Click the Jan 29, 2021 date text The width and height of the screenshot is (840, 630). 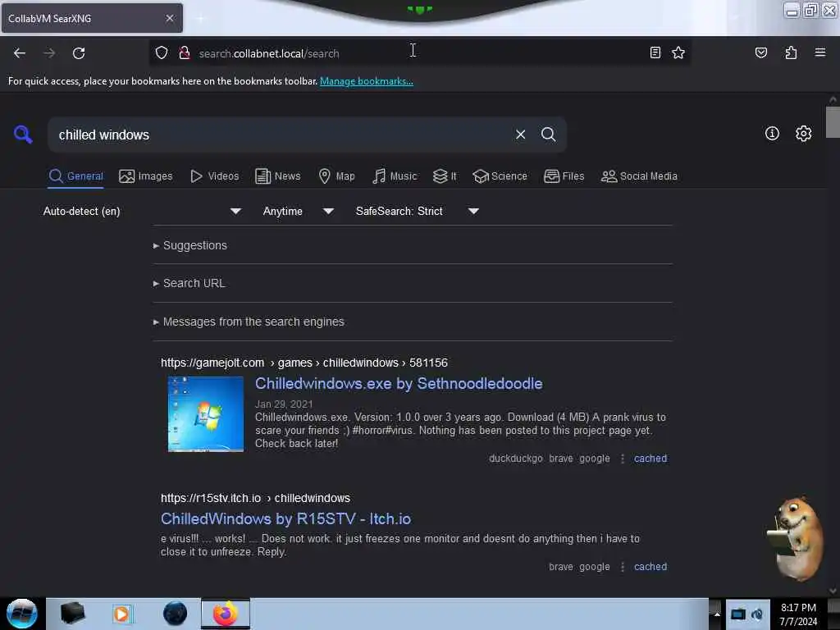pos(284,404)
